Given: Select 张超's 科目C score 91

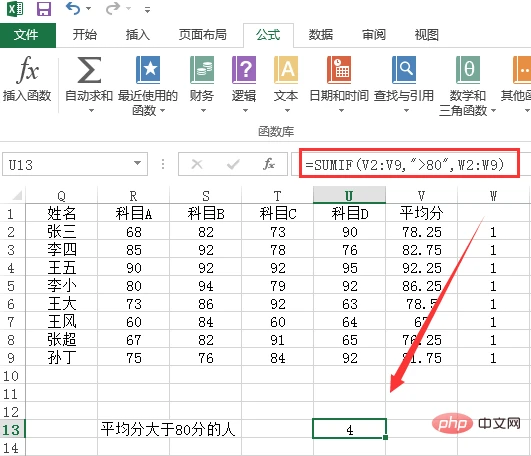Looking at the screenshot, I should (277, 340).
